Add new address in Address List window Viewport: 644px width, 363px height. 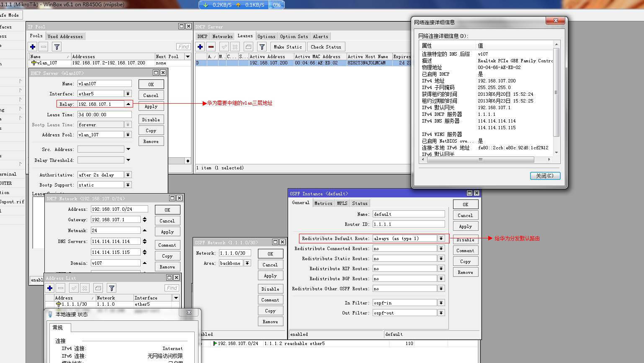(50, 288)
